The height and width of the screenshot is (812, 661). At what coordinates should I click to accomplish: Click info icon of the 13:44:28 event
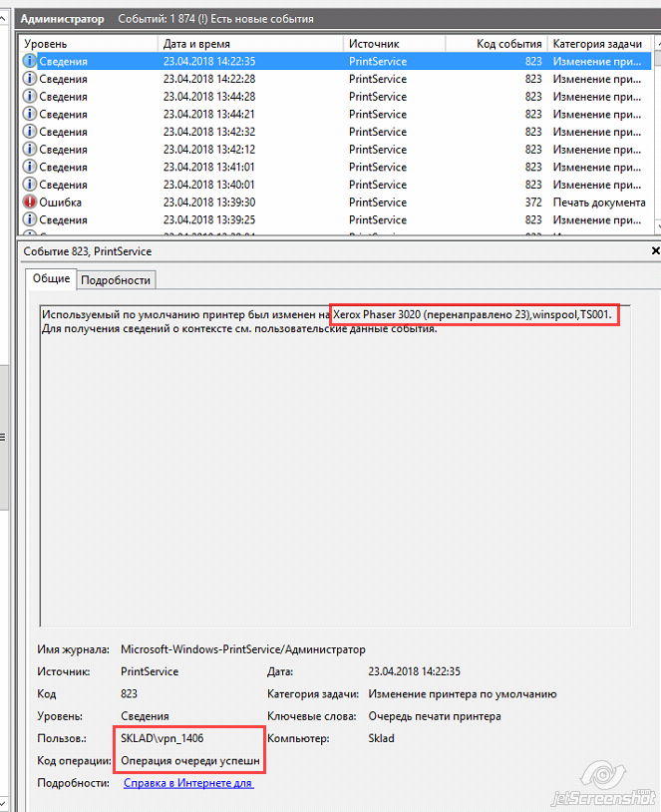[30, 97]
